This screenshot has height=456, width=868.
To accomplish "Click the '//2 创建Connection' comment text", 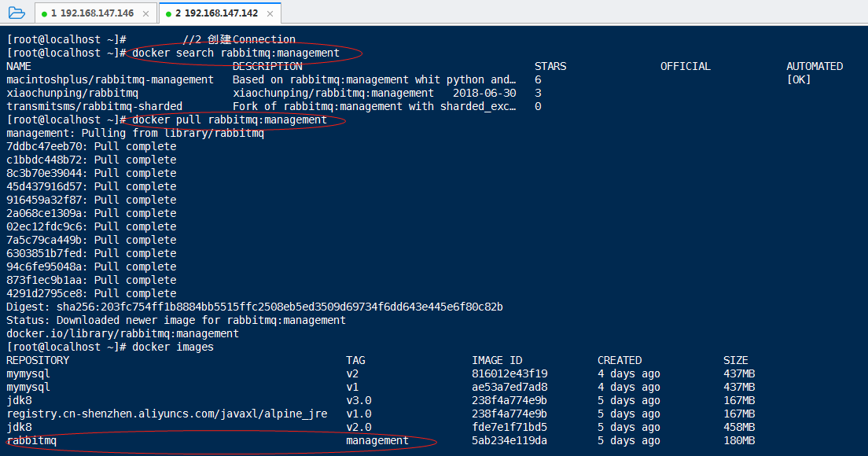I will [x=238, y=39].
